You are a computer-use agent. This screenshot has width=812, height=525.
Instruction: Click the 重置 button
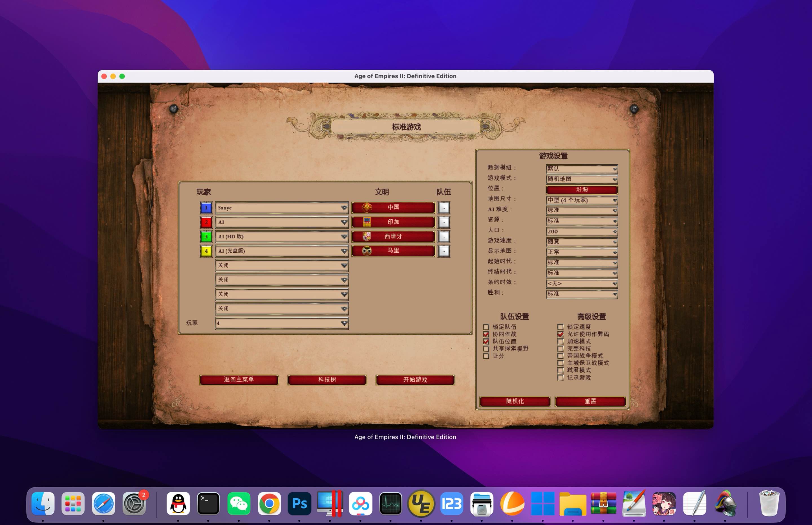[590, 401]
